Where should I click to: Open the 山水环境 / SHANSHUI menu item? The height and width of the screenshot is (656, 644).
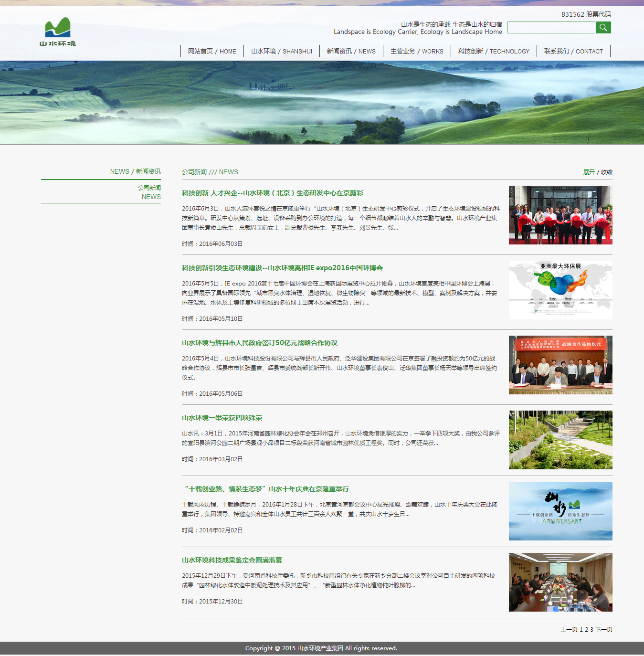point(282,51)
